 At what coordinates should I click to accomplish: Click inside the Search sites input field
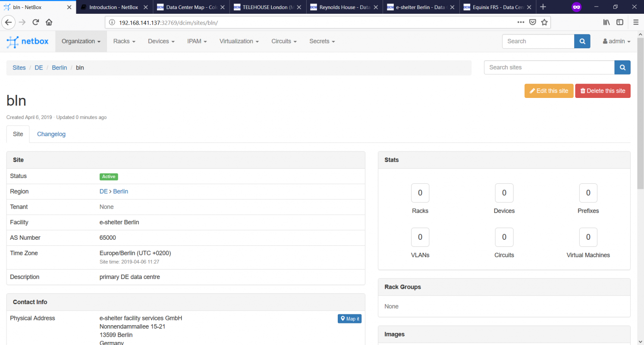tap(548, 67)
